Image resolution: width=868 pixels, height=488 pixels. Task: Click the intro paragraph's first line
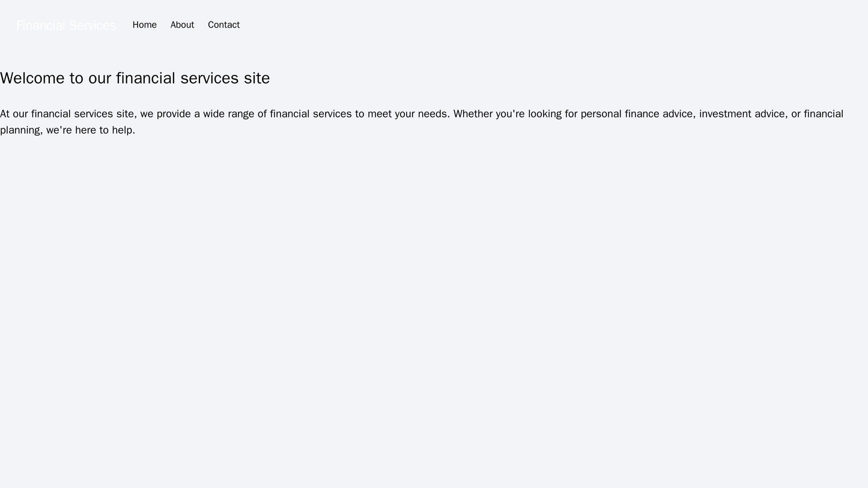[420, 113]
